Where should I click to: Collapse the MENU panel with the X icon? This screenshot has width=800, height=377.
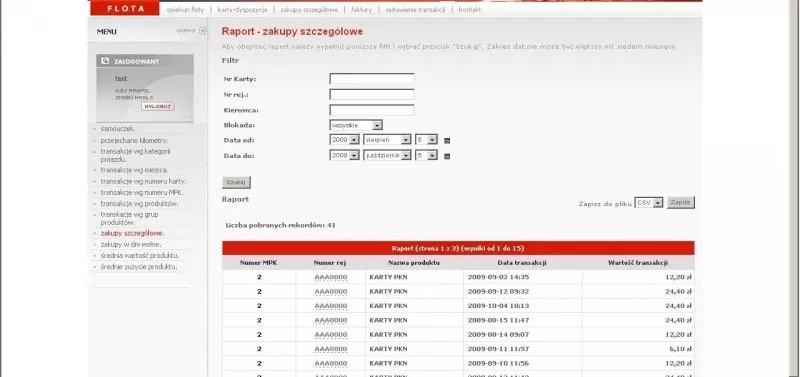click(x=203, y=31)
